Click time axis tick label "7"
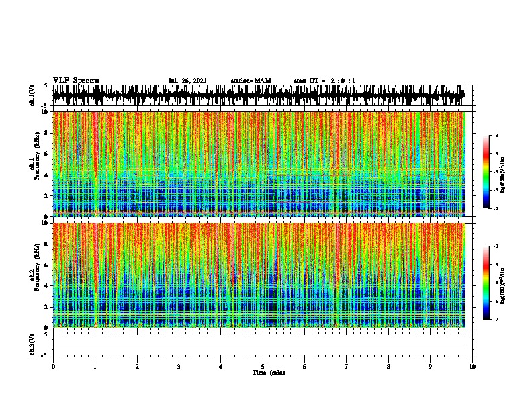Screen dimensions: 532x411 point(347,367)
